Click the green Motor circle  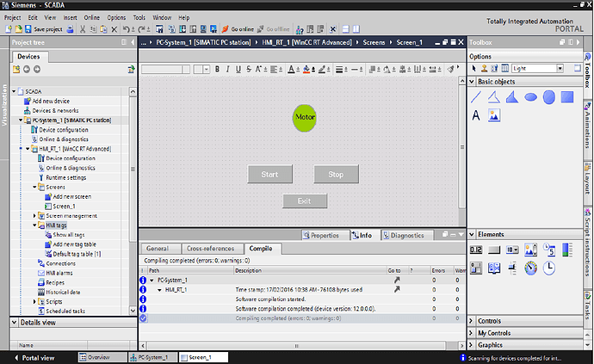click(305, 117)
